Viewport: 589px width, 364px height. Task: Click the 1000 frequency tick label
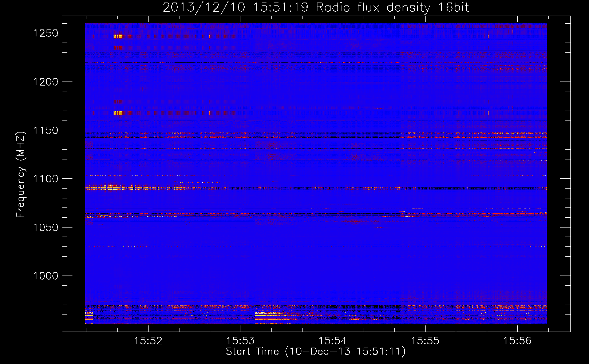click(46, 276)
